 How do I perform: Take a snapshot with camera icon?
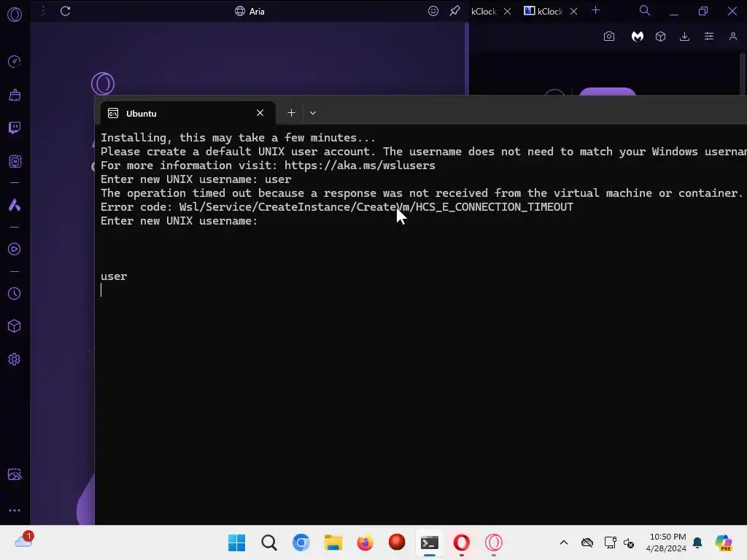(x=609, y=36)
